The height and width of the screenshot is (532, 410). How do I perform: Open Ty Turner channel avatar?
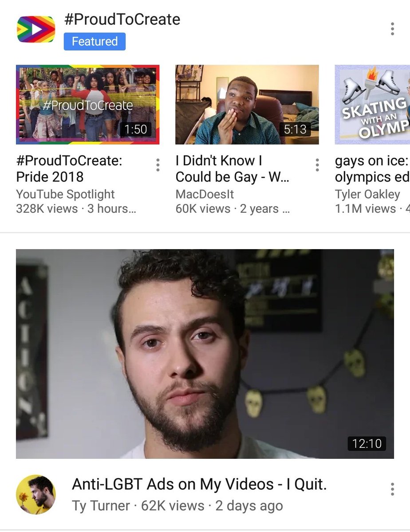pyautogui.click(x=36, y=494)
